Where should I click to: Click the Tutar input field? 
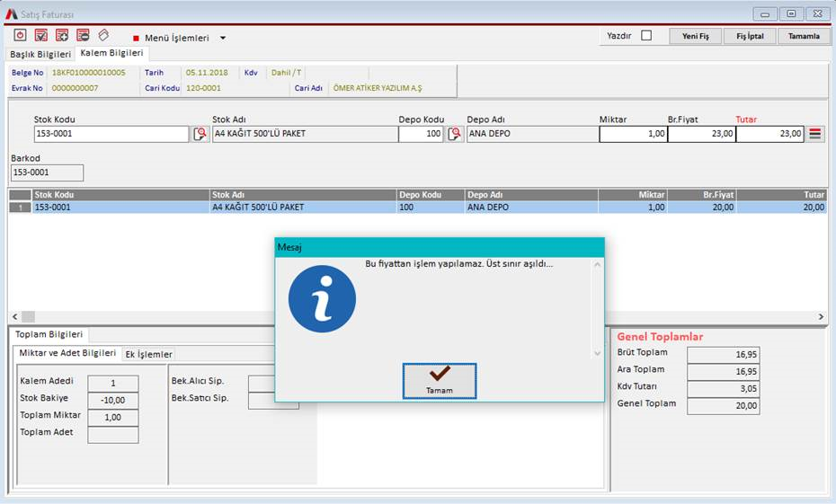pyautogui.click(x=769, y=134)
